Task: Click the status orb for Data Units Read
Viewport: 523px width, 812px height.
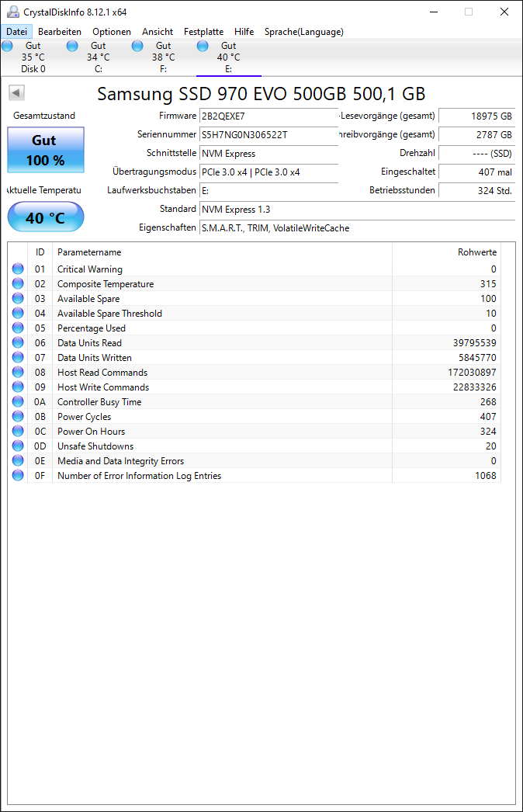Action: (18, 342)
